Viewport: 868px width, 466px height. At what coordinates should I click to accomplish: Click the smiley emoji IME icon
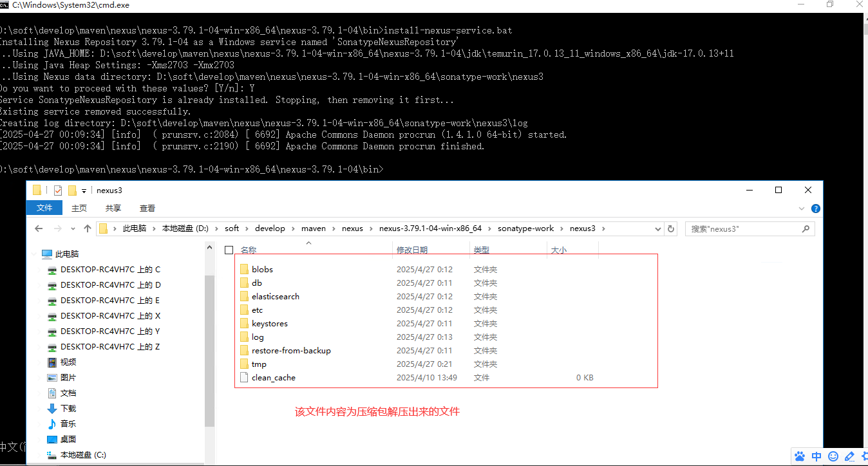833,456
